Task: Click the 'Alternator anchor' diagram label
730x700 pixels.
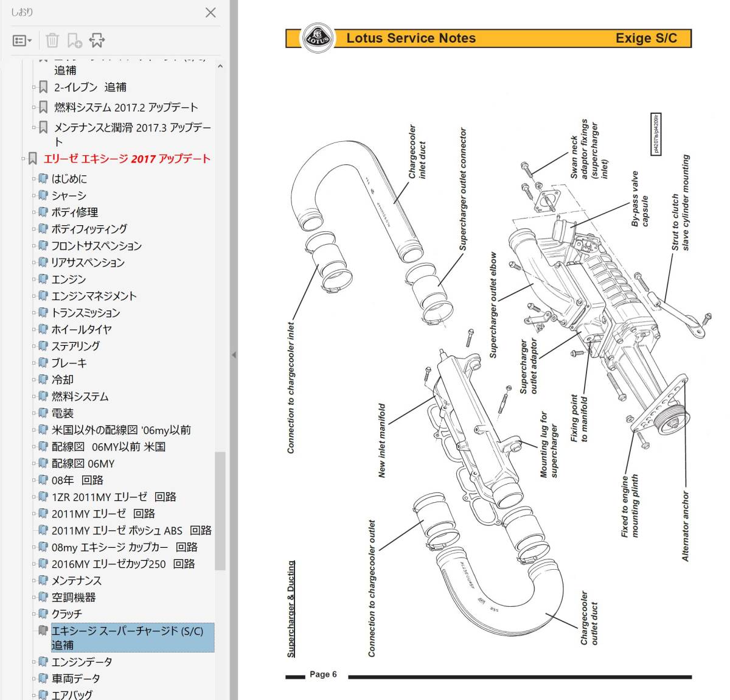Action: click(686, 526)
